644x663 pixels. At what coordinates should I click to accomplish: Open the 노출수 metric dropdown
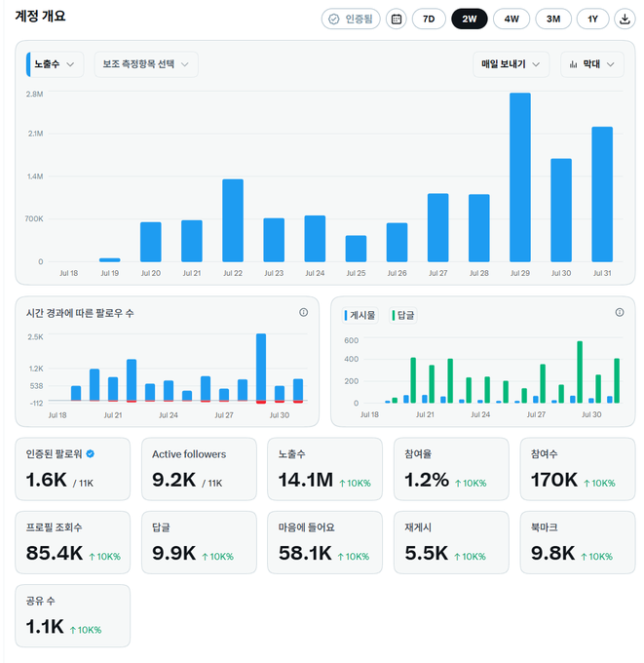[x=55, y=64]
